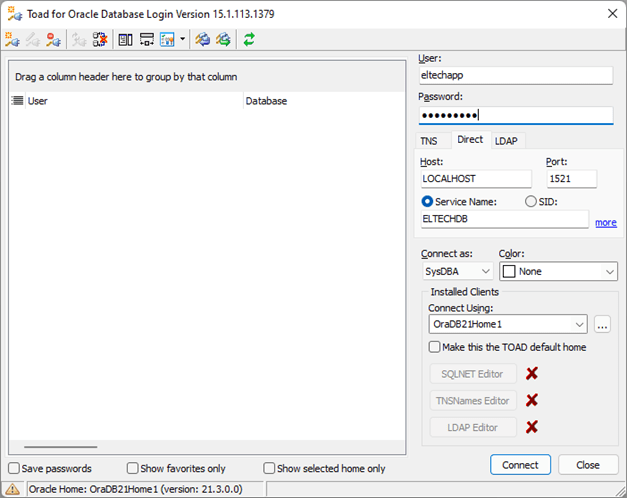Viewport: 627px width, 498px height.
Task: Click the User input field with eltechapp
Action: click(x=516, y=75)
